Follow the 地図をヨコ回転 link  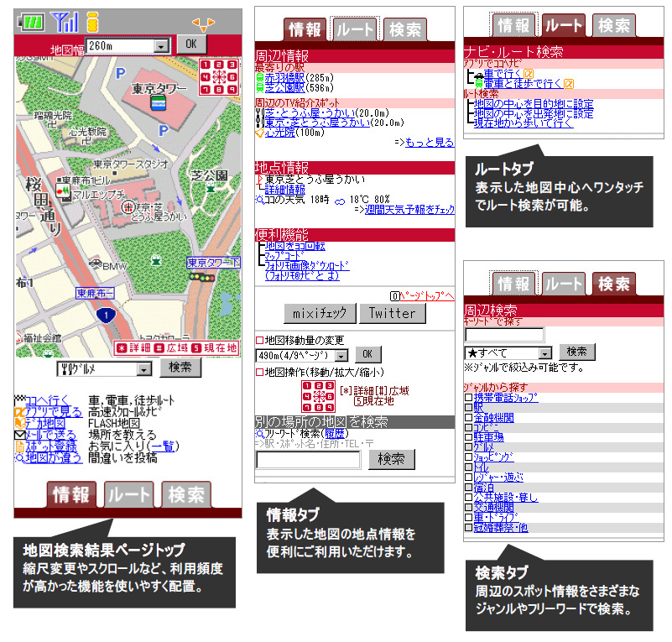pyautogui.click(x=294, y=246)
